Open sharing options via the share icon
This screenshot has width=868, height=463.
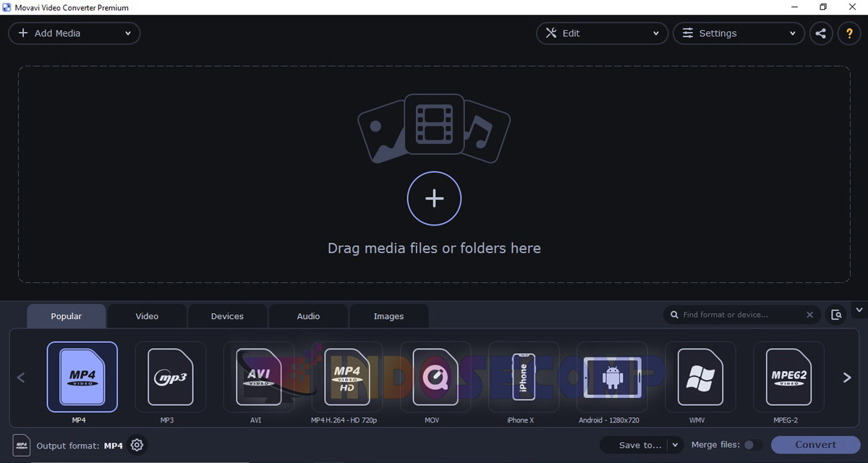pos(821,33)
